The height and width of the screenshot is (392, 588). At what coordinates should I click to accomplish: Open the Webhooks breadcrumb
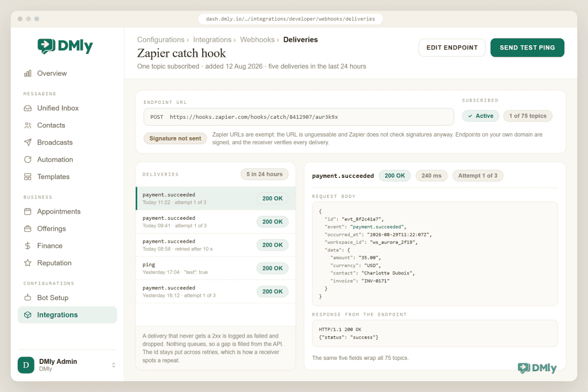pyautogui.click(x=257, y=40)
